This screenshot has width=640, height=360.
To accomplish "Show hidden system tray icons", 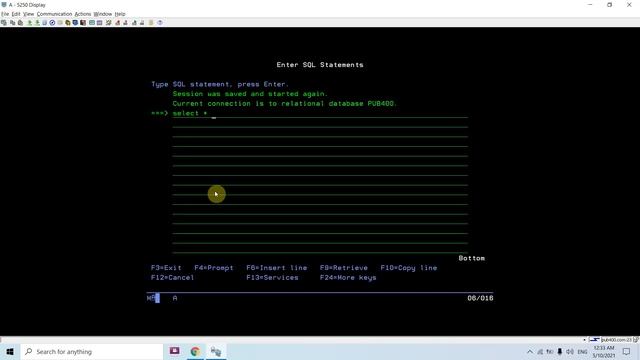I will pyautogui.click(x=530, y=351).
